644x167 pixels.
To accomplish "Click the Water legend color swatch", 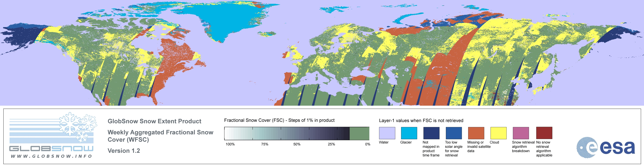I will 387,133.
